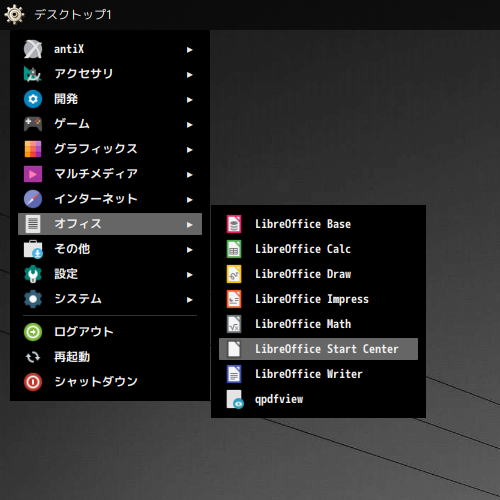The width and height of the screenshot is (500, 500).
Task: Click the green ログアウト icon
Action: click(33, 332)
